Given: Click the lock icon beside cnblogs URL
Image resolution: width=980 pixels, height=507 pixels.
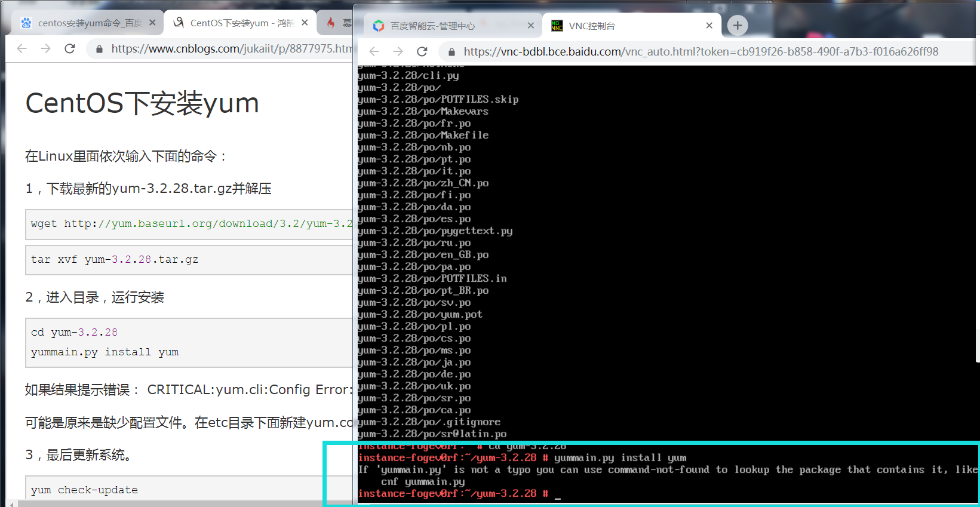Looking at the screenshot, I should click(x=99, y=49).
